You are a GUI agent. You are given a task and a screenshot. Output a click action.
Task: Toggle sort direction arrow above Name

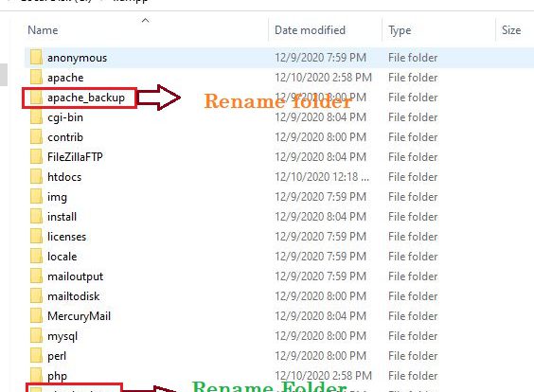pyautogui.click(x=146, y=21)
